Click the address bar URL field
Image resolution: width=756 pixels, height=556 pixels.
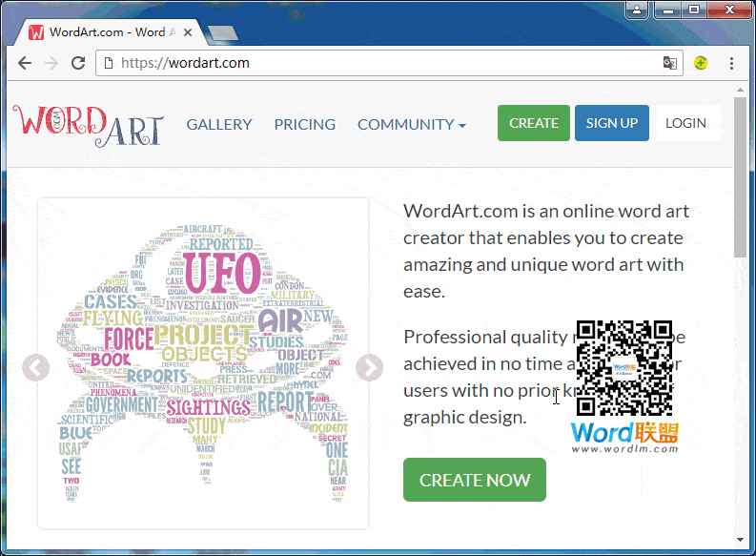pyautogui.click(x=381, y=63)
